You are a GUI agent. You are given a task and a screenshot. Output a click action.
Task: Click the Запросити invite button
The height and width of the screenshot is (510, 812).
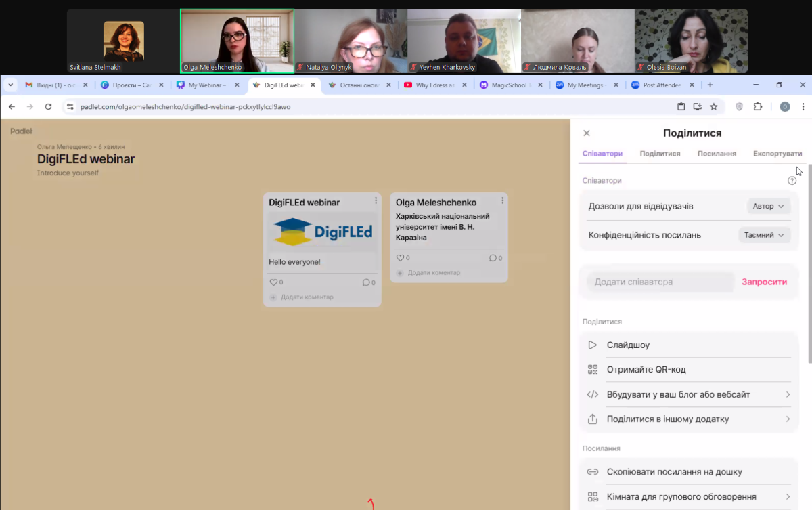coord(764,282)
